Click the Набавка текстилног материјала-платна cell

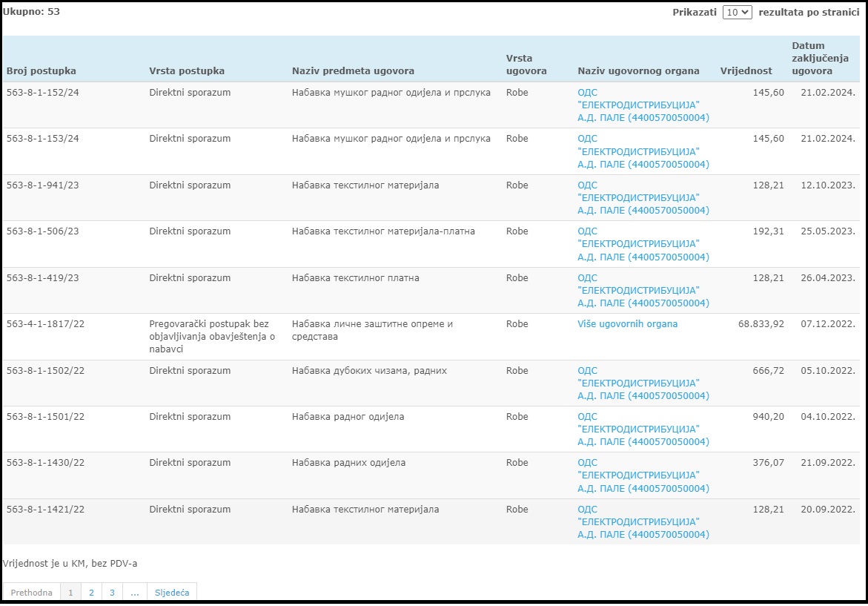[383, 231]
